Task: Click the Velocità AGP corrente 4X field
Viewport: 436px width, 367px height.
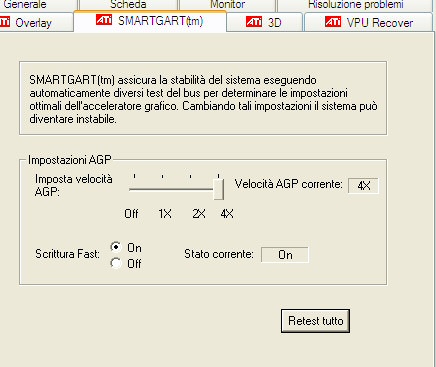Action: 363,186
